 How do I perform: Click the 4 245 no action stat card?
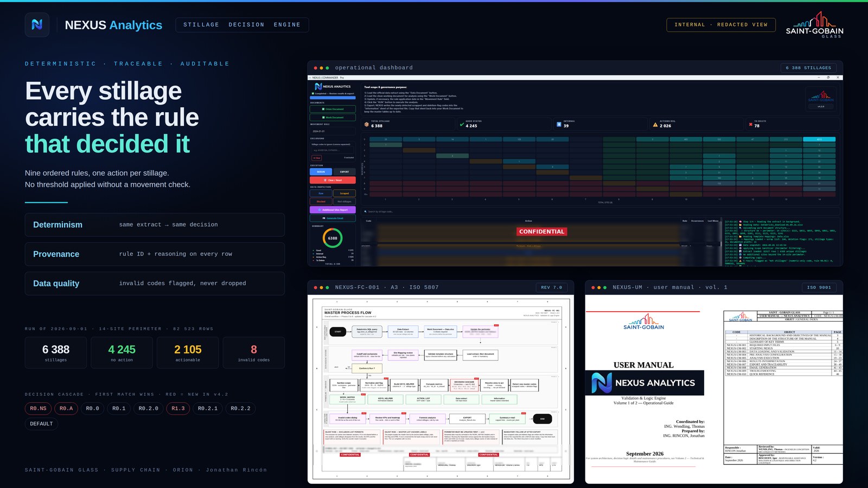(122, 352)
